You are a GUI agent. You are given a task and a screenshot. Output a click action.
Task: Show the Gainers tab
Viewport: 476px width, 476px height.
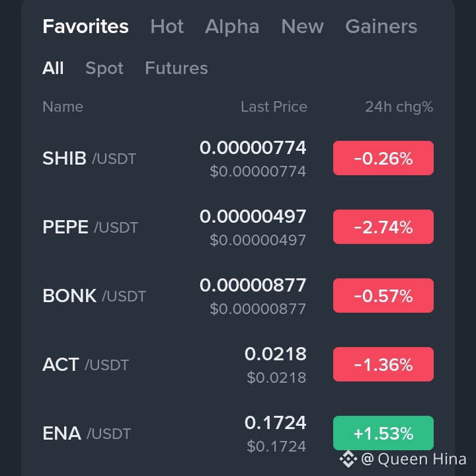point(381,26)
